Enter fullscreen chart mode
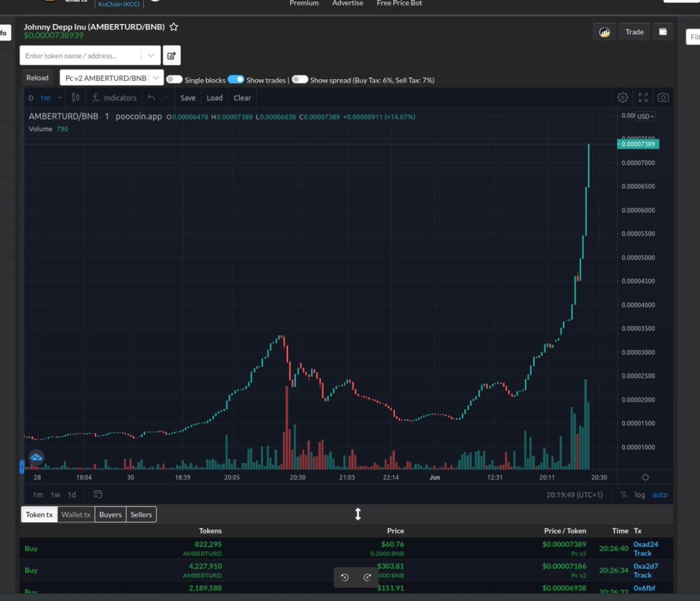 [x=643, y=97]
